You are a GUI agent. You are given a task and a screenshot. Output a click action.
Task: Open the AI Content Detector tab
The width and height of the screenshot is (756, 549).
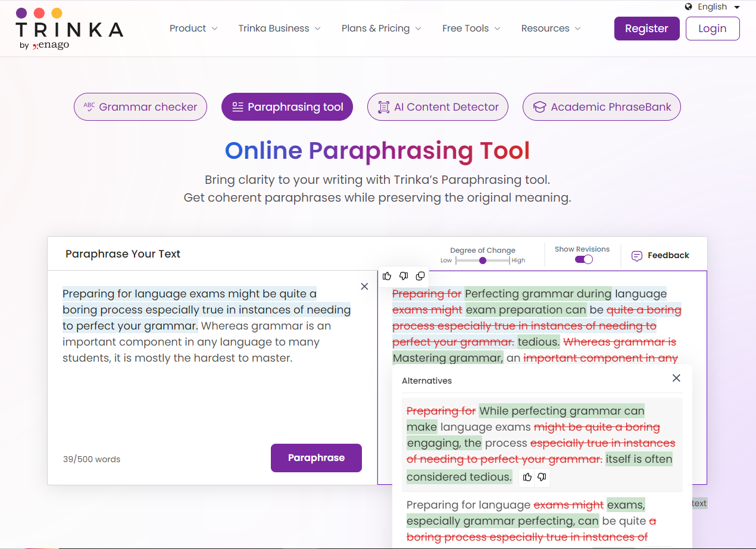438,107
